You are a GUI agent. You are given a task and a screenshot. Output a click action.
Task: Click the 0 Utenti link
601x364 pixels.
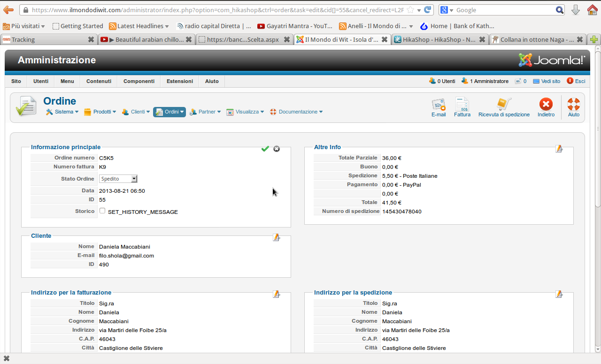(442, 81)
